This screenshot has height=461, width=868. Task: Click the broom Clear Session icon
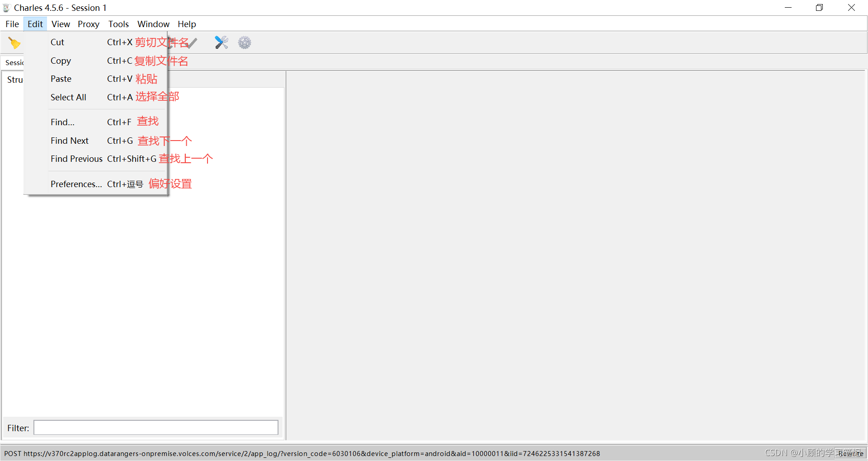[x=14, y=42]
